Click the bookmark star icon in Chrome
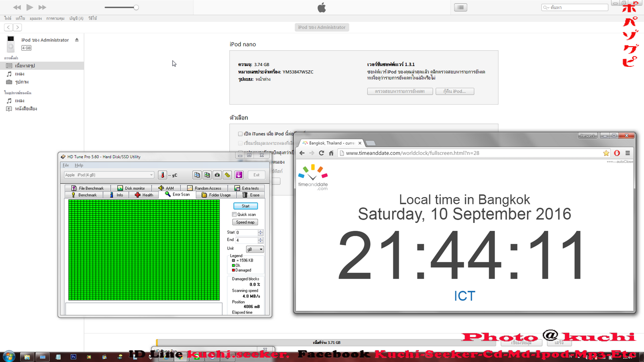Screen dimensions: 644x362 [x=606, y=153]
